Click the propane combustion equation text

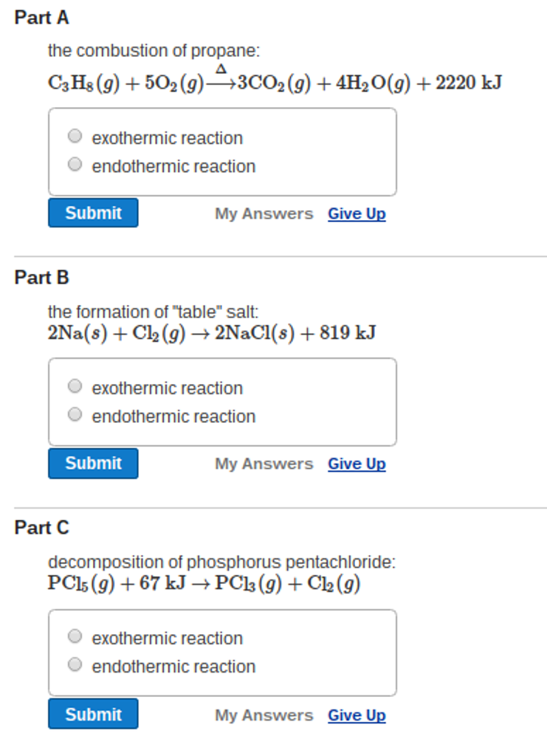[x=273, y=81]
